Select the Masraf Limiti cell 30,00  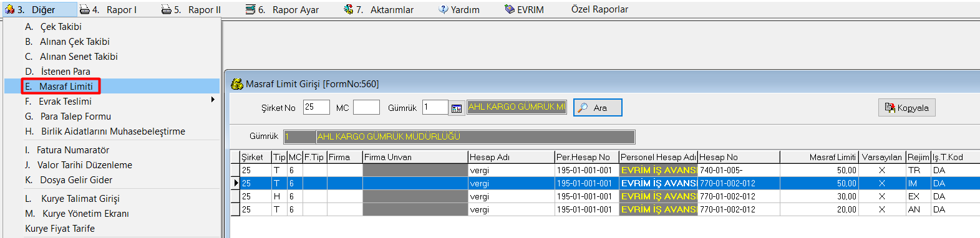[x=819, y=196]
